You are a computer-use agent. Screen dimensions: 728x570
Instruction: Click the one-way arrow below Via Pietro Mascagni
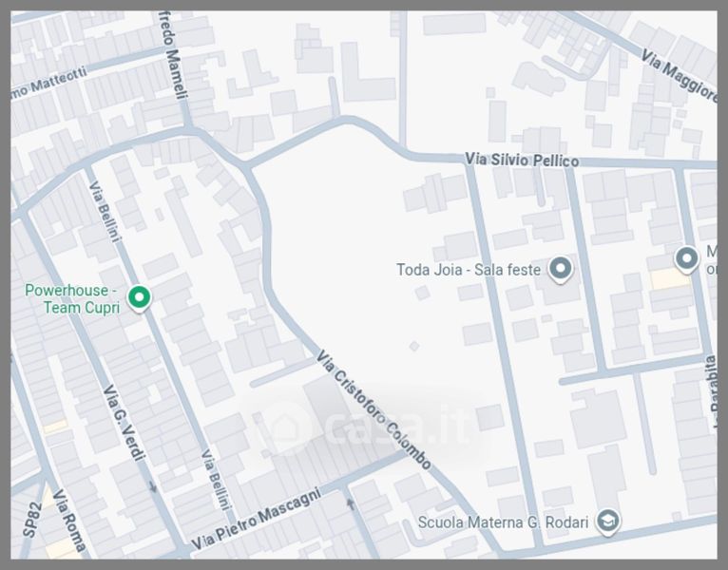tap(348, 504)
